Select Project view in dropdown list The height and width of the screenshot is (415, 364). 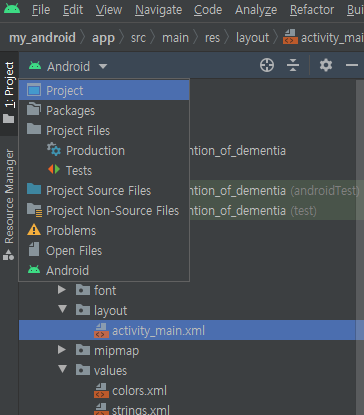104,90
